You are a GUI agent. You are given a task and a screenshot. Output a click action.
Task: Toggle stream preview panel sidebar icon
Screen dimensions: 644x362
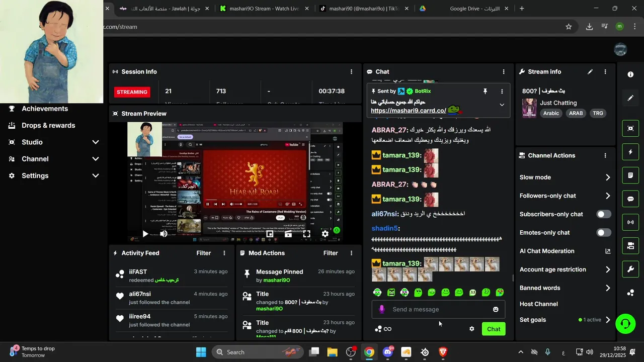(x=630, y=128)
